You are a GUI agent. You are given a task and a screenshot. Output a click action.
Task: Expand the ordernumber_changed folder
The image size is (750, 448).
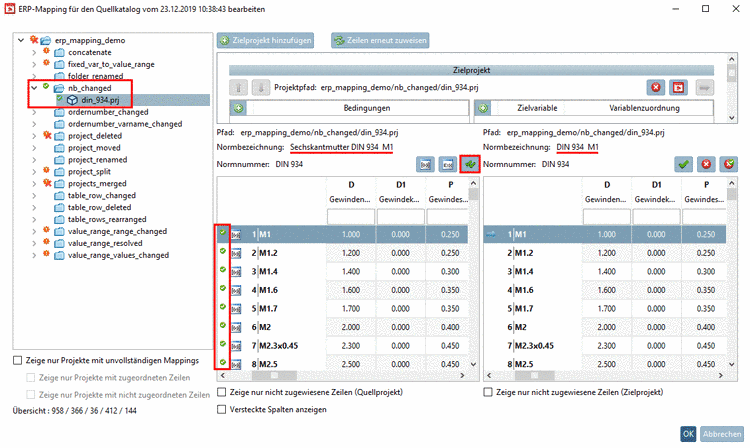(x=34, y=112)
